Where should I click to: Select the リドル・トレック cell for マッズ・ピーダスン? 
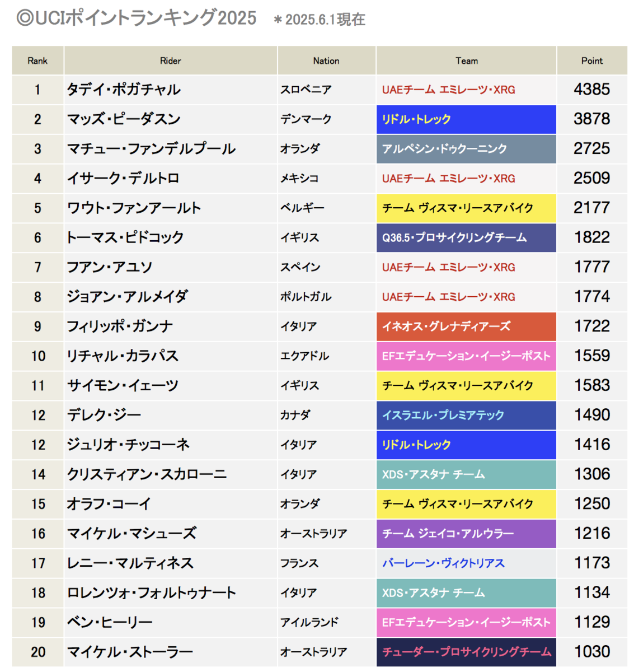coord(466,119)
